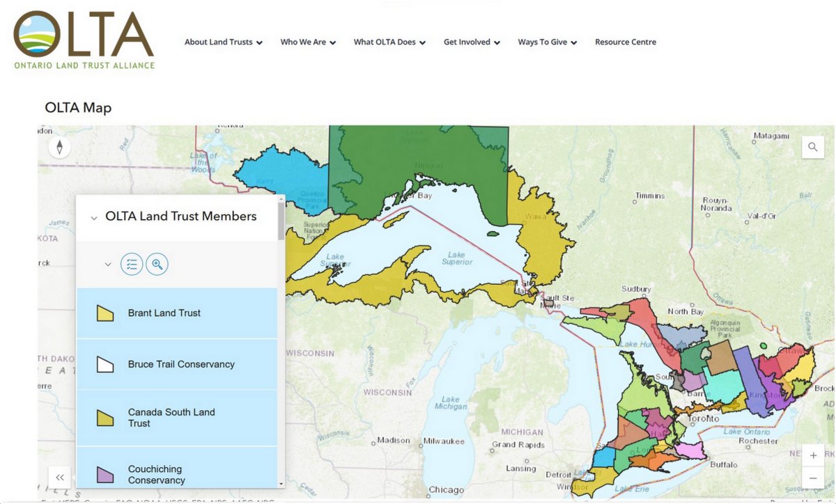836x504 pixels.
Task: Click the Lake Ontario label
Action: click(x=747, y=432)
